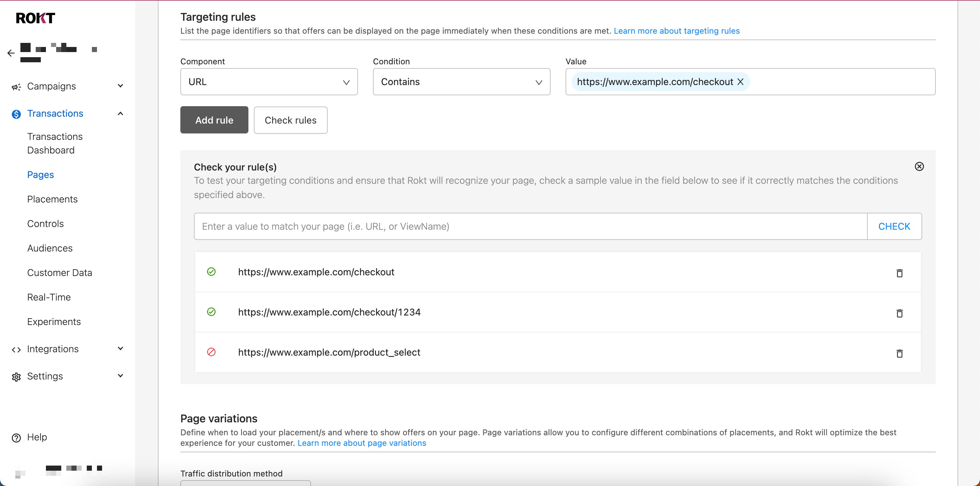Click the Settings menu label
980x486 pixels.
point(45,376)
